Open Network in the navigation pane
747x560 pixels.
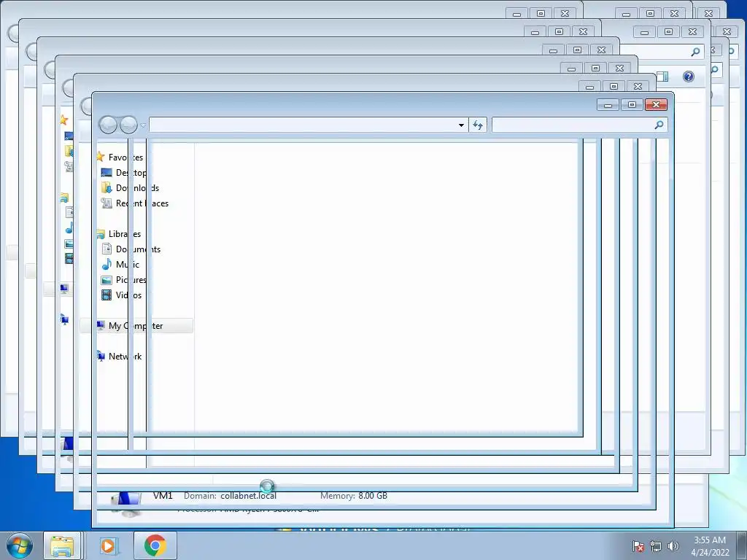click(125, 356)
